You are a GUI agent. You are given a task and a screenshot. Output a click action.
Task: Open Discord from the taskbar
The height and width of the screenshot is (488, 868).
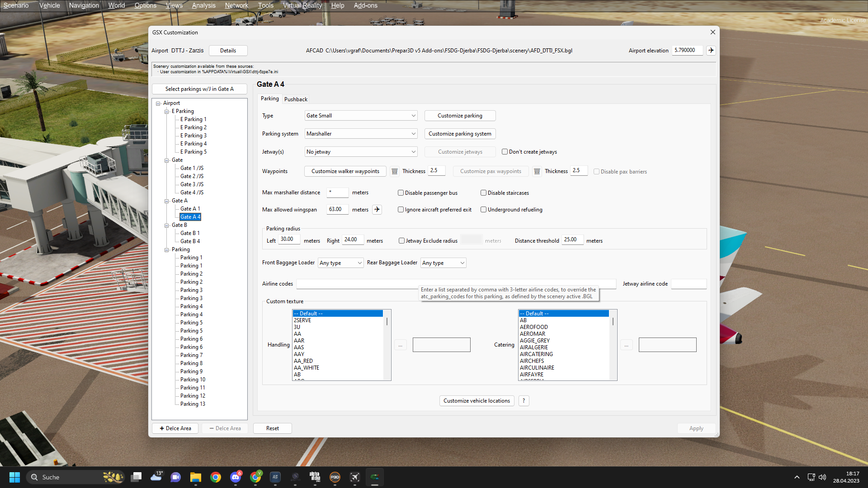point(236,477)
